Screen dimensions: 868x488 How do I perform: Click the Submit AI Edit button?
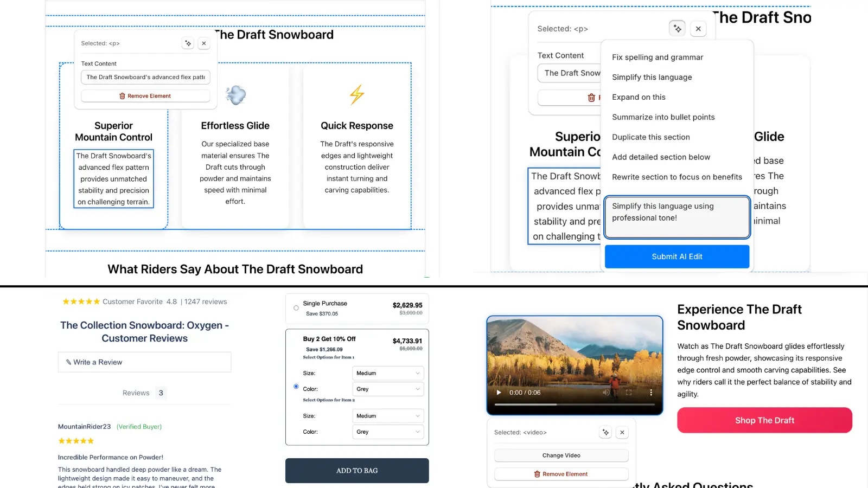[676, 256]
